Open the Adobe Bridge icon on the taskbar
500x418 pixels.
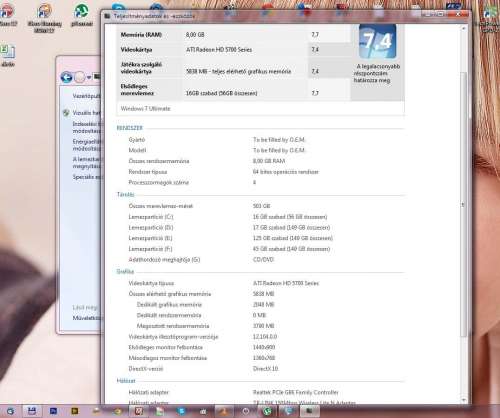pos(75,411)
